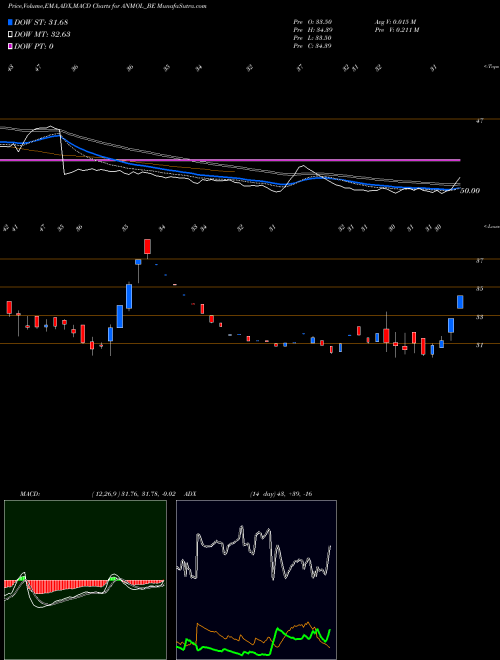
Task: Select the 'DOW ST: 31.68' legend text
Action: point(41,22)
